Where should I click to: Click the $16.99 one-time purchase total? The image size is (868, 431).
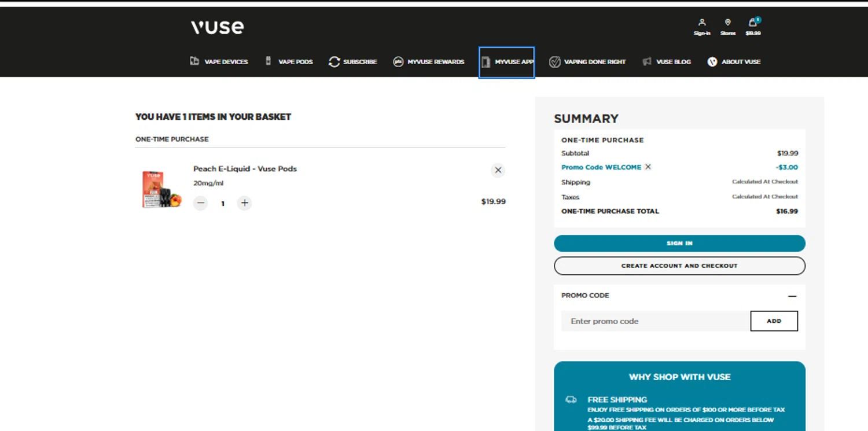[x=787, y=211]
